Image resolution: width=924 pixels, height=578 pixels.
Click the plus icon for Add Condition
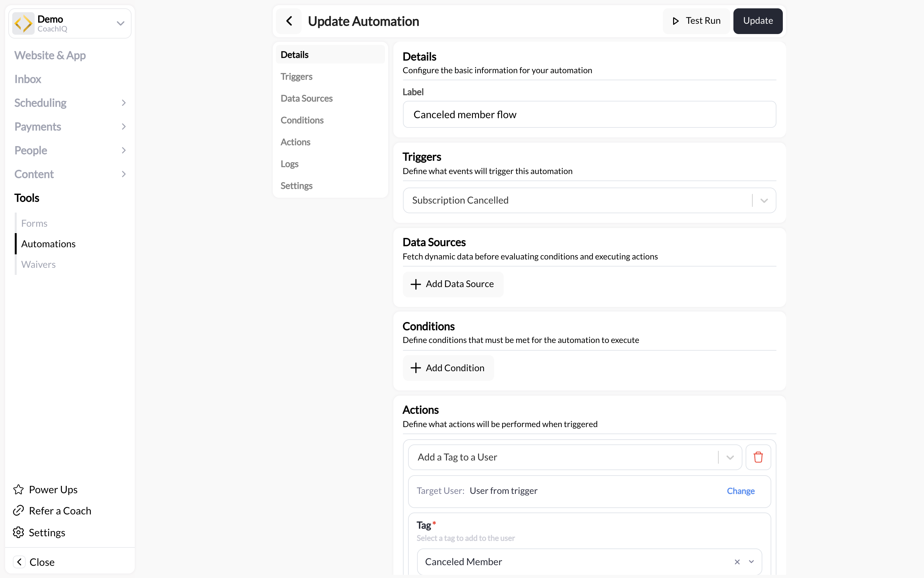tap(415, 368)
